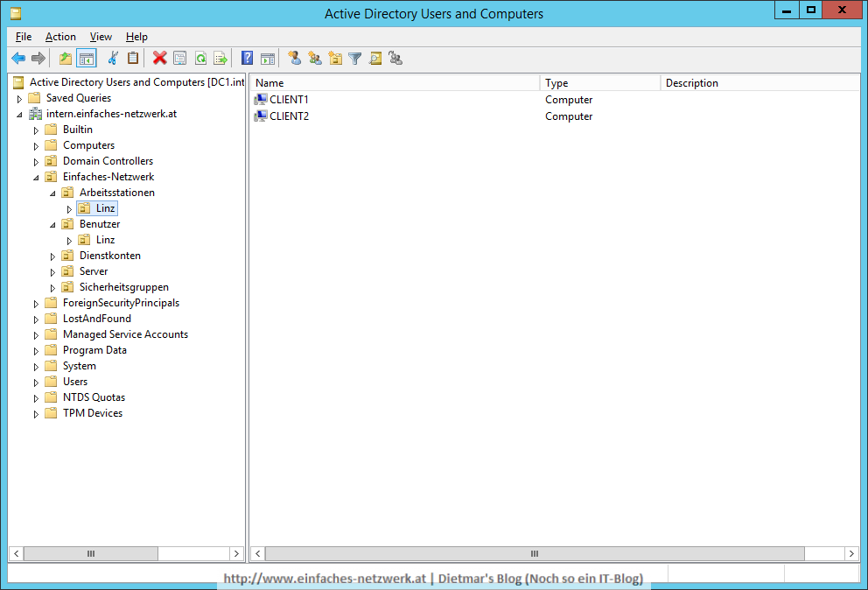Click the Refresh toolbar icon
The image size is (868, 590).
[200, 58]
